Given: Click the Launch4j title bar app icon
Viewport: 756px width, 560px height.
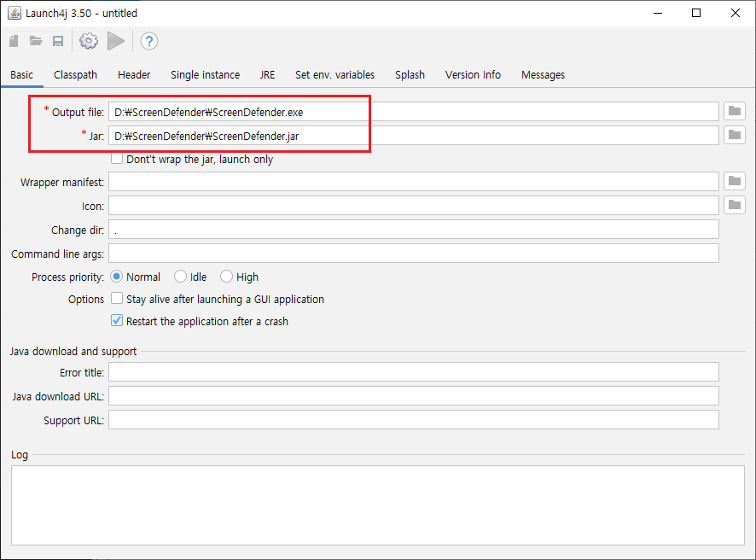Looking at the screenshot, I should (x=15, y=13).
